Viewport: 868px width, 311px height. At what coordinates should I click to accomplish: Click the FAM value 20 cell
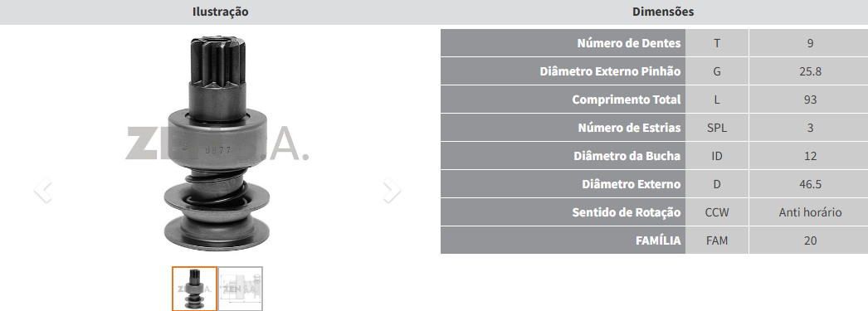[810, 241]
